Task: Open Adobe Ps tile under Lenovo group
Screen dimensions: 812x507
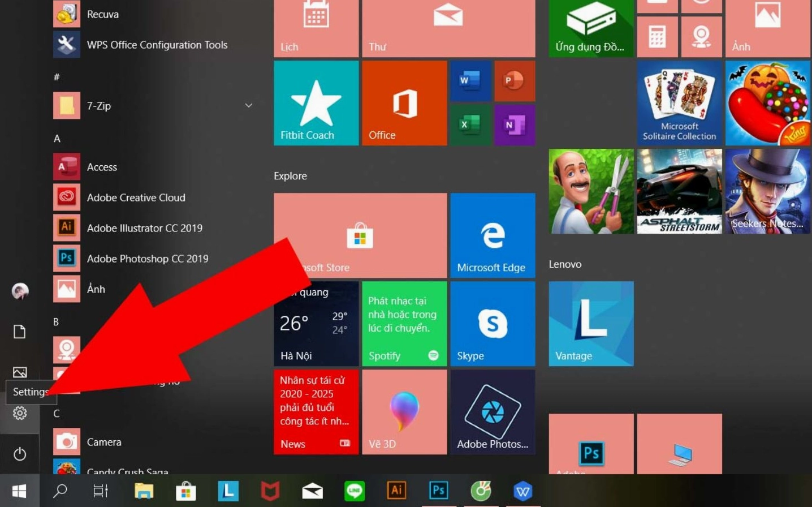Action: [x=591, y=444]
